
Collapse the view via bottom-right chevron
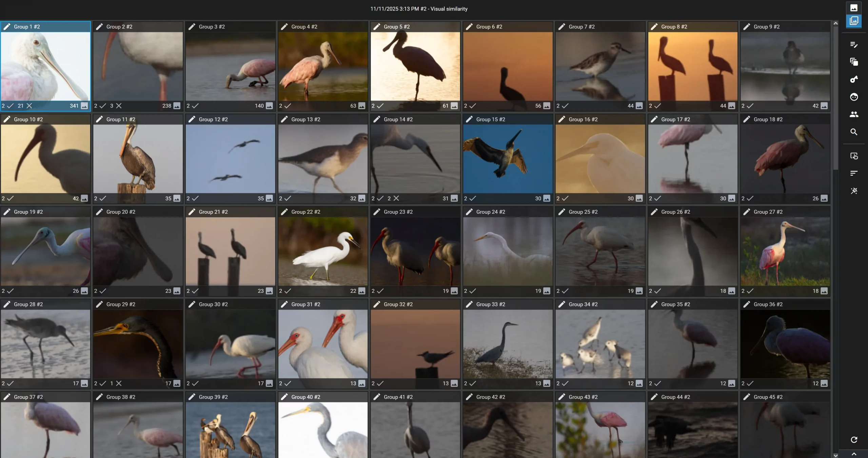coord(854,455)
